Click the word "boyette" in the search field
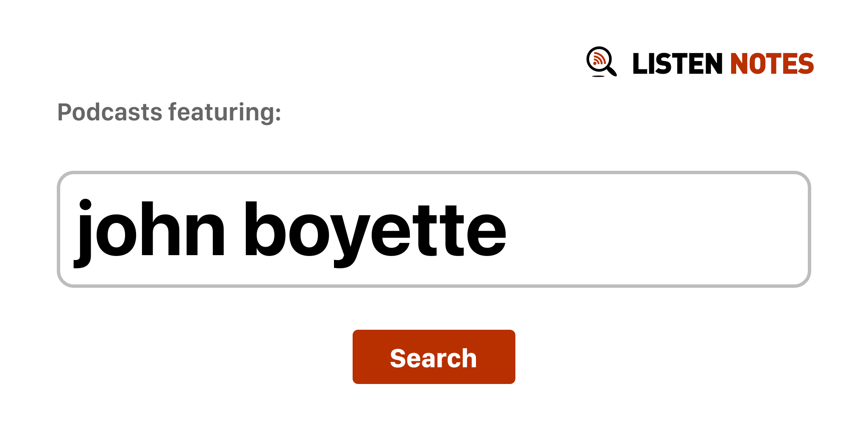Viewport: 868px width, 434px height. click(x=375, y=229)
